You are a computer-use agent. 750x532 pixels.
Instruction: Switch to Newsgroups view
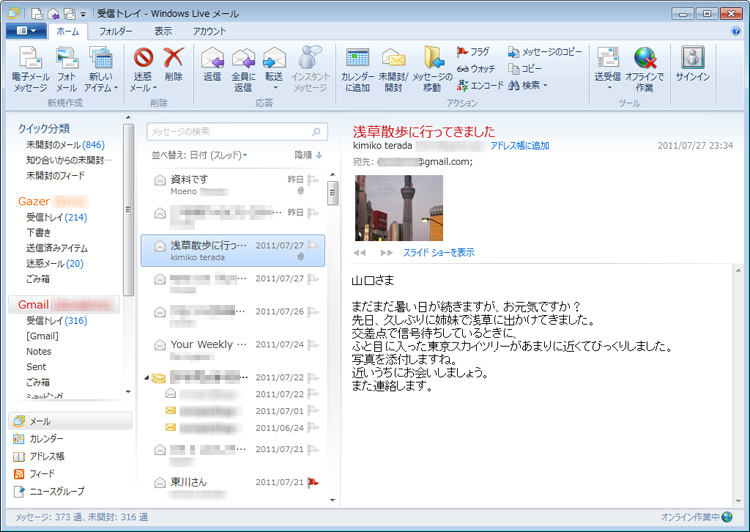click(49, 491)
